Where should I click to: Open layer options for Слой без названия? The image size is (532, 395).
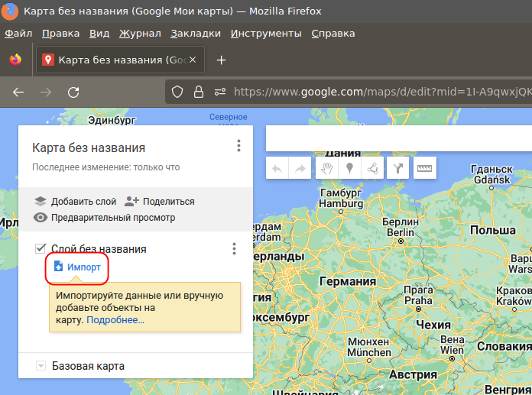point(234,248)
